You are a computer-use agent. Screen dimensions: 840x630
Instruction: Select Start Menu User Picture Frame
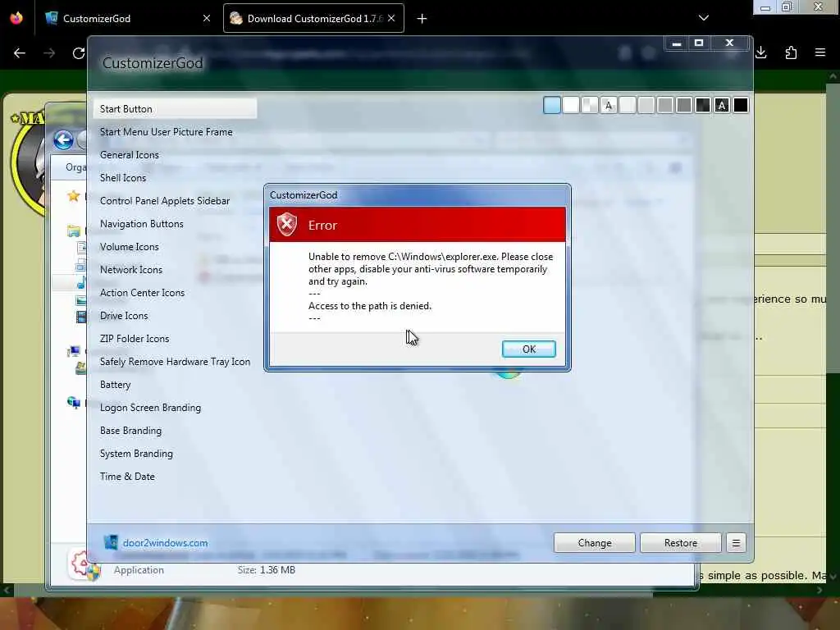166,132
